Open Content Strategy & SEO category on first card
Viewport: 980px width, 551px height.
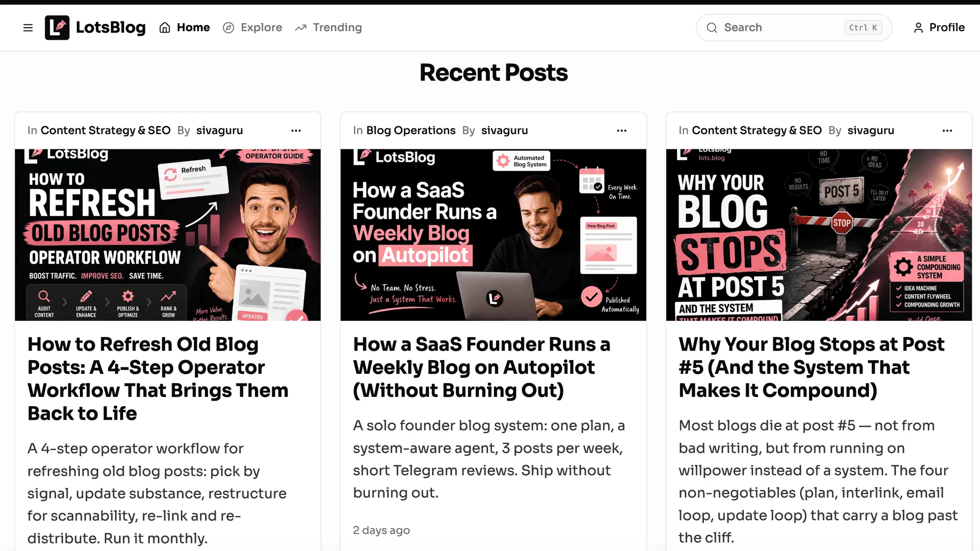(x=105, y=130)
